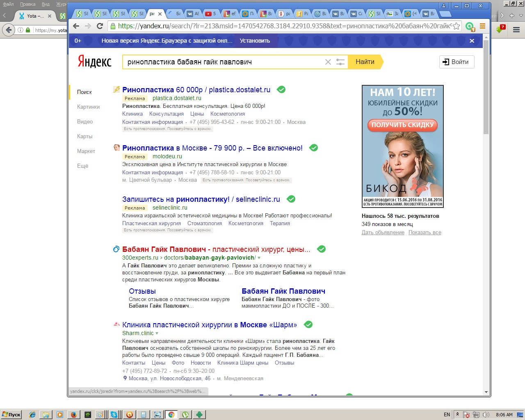Click green checkmark beside Бабаян Гайк Павлович result

tap(322, 249)
